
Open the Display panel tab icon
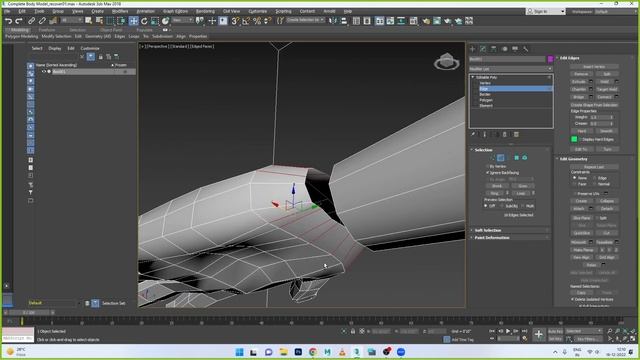[x=515, y=49]
